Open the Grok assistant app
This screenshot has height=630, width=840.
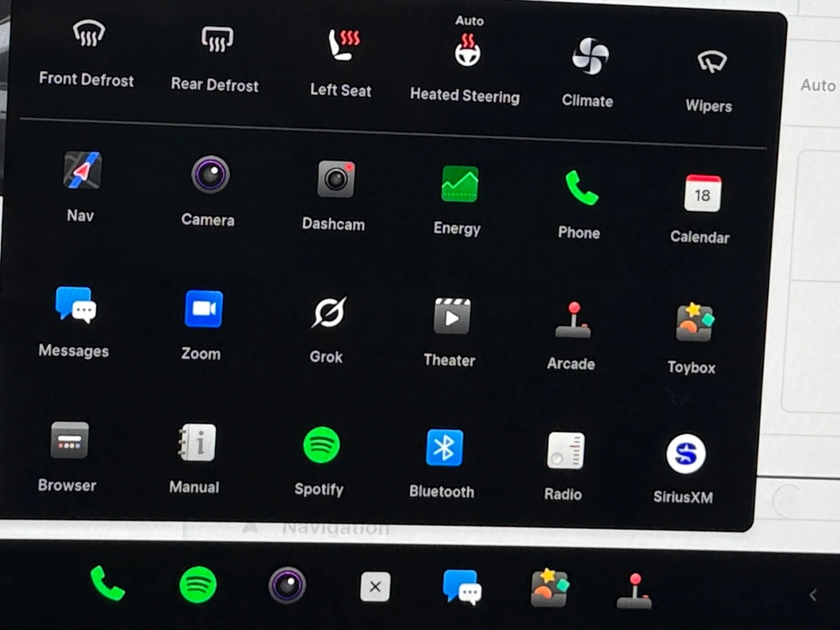pos(328,313)
